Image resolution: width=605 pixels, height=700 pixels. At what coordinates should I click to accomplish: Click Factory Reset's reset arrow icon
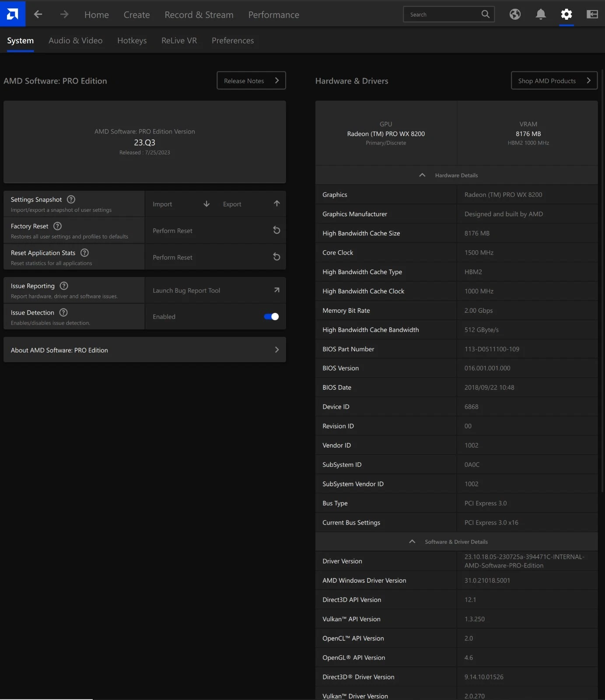tap(276, 230)
